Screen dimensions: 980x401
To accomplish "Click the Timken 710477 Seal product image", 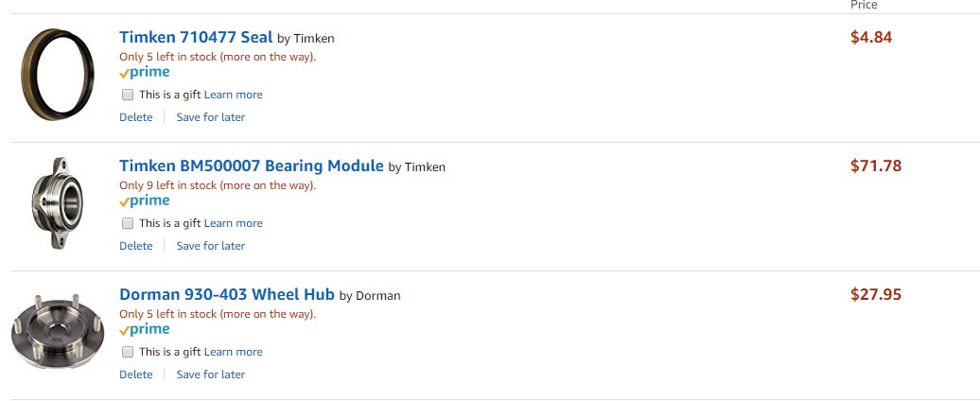I will click(58, 75).
